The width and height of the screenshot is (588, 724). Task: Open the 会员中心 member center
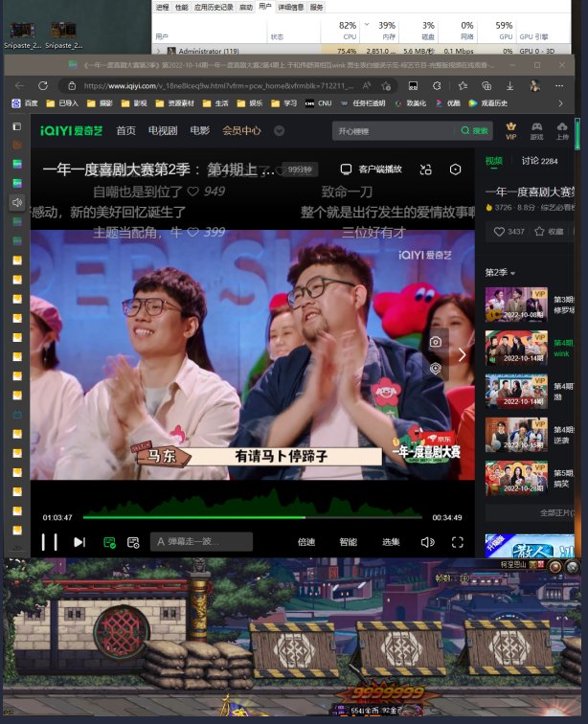click(x=241, y=130)
